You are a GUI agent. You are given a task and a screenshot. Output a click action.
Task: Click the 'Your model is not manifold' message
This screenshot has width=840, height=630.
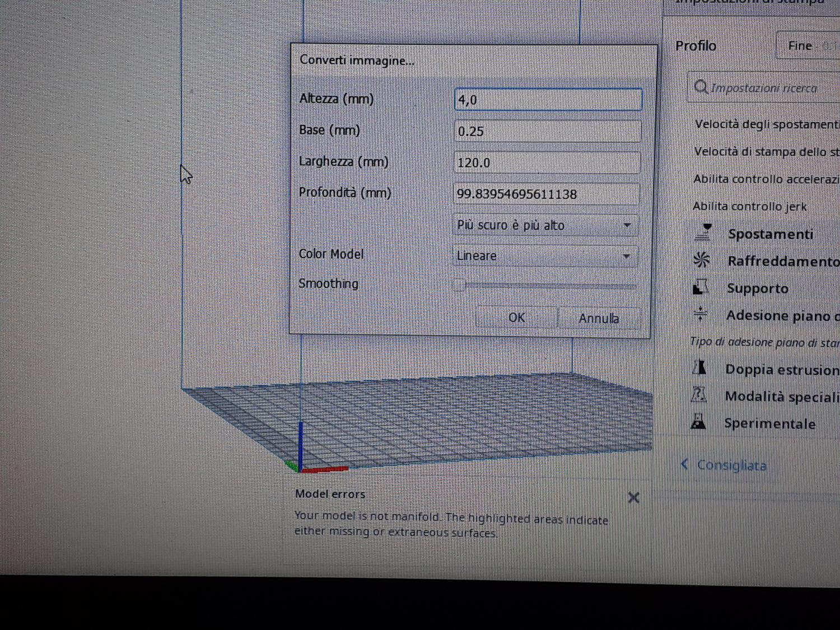tap(451, 525)
